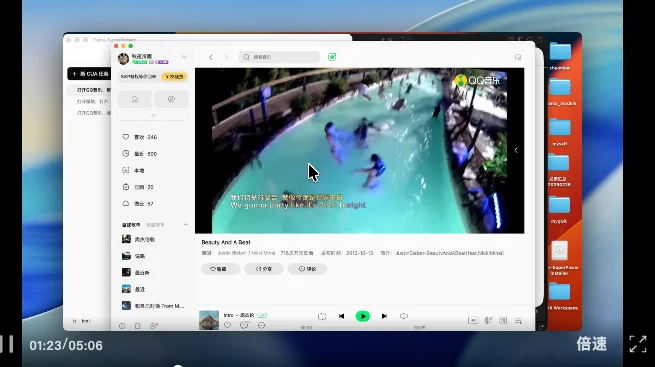Click the MV video playback area
The image size is (655, 367).
(359, 151)
